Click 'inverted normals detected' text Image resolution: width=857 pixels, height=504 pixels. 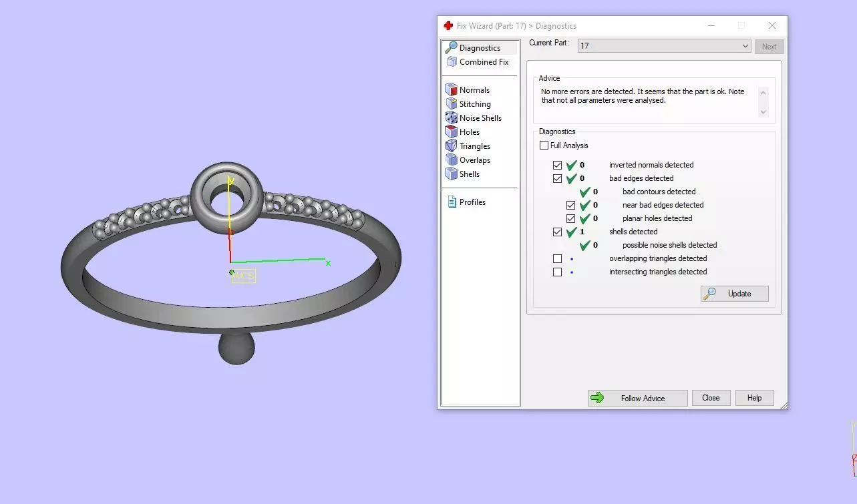[651, 165]
